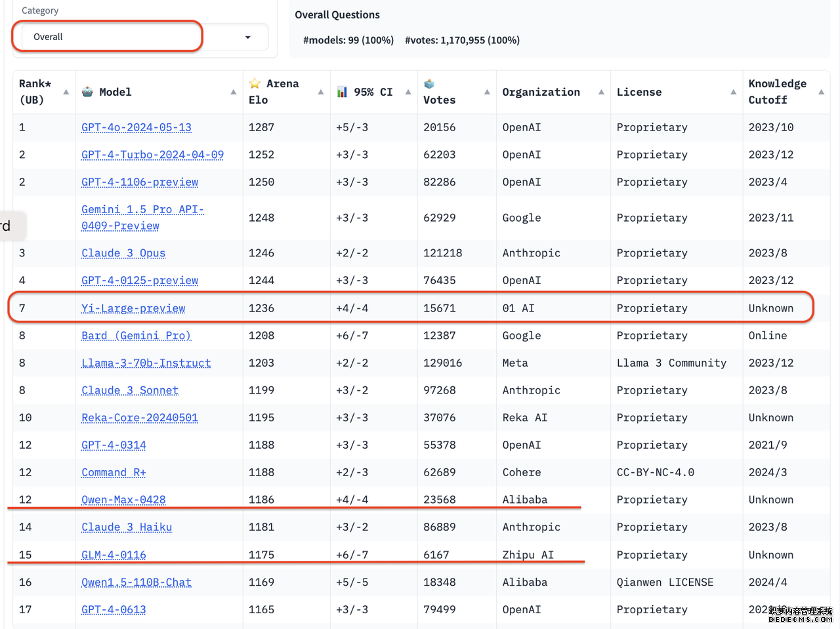The width and height of the screenshot is (840, 629).
Task: Click the Category dropdown arrow
Action: click(x=247, y=37)
